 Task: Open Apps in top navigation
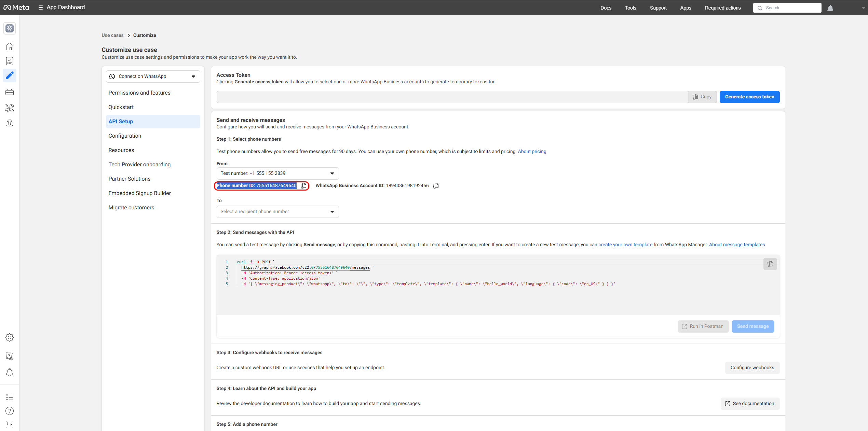[686, 8]
